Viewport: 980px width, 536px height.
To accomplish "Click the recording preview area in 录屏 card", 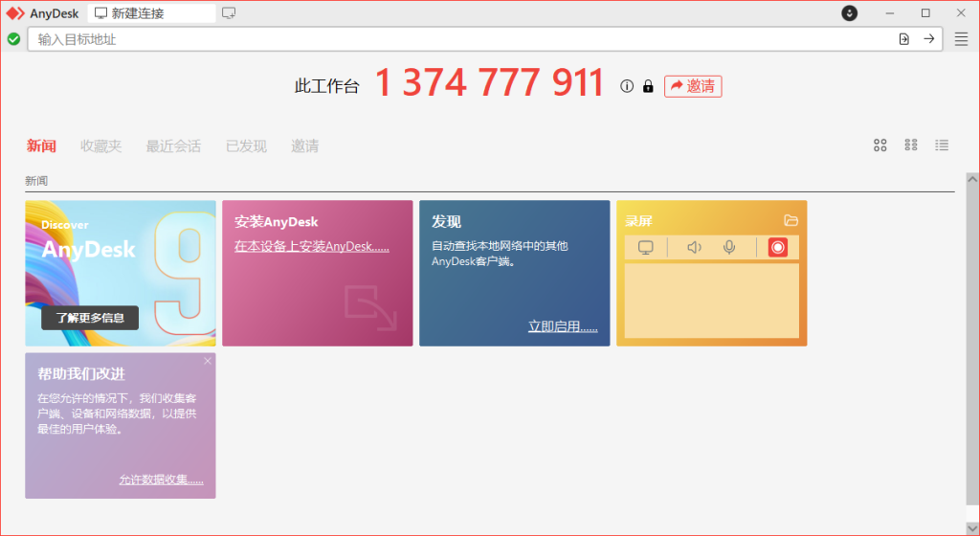I will pyautogui.click(x=712, y=301).
